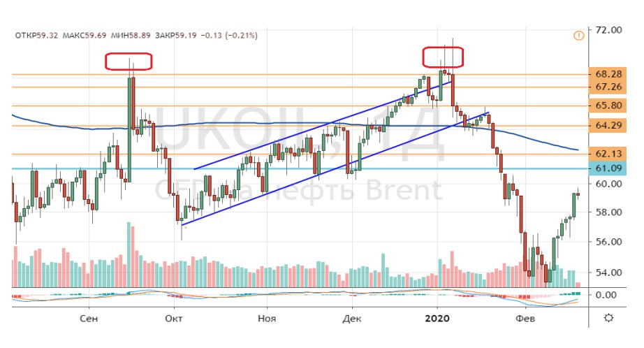Click the Фев label on time axis
The image size is (644, 348).
pyautogui.click(x=524, y=319)
